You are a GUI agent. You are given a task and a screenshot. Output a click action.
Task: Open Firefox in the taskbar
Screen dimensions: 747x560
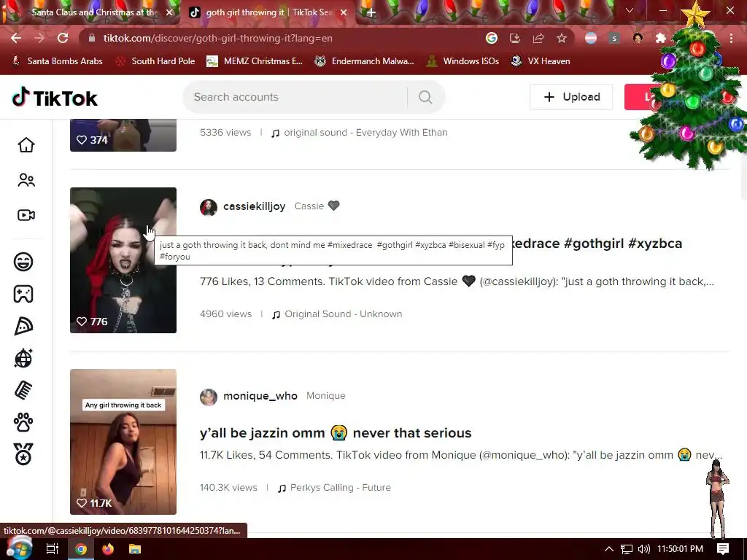(x=108, y=549)
